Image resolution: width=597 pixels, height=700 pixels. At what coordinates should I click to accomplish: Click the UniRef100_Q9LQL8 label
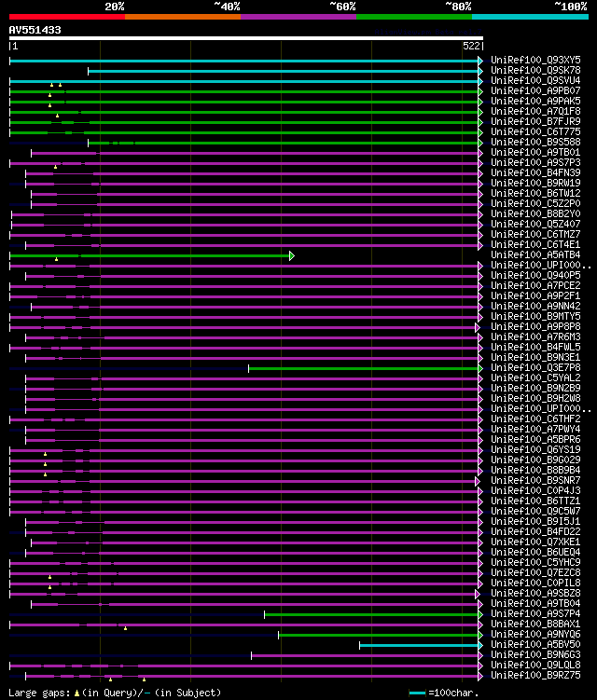point(535,666)
